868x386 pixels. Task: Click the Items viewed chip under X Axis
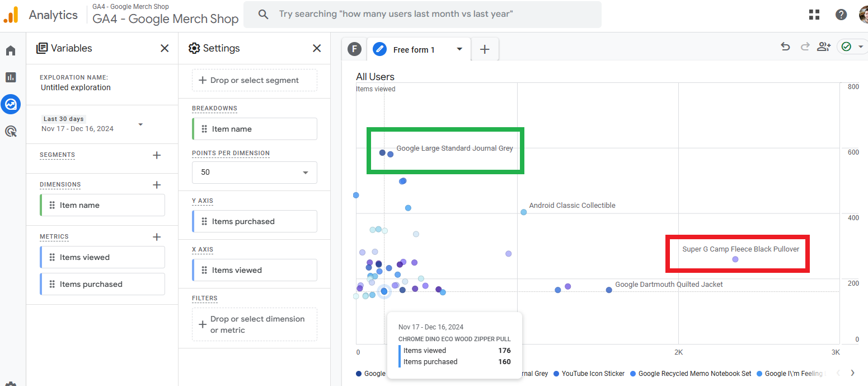[255, 270]
